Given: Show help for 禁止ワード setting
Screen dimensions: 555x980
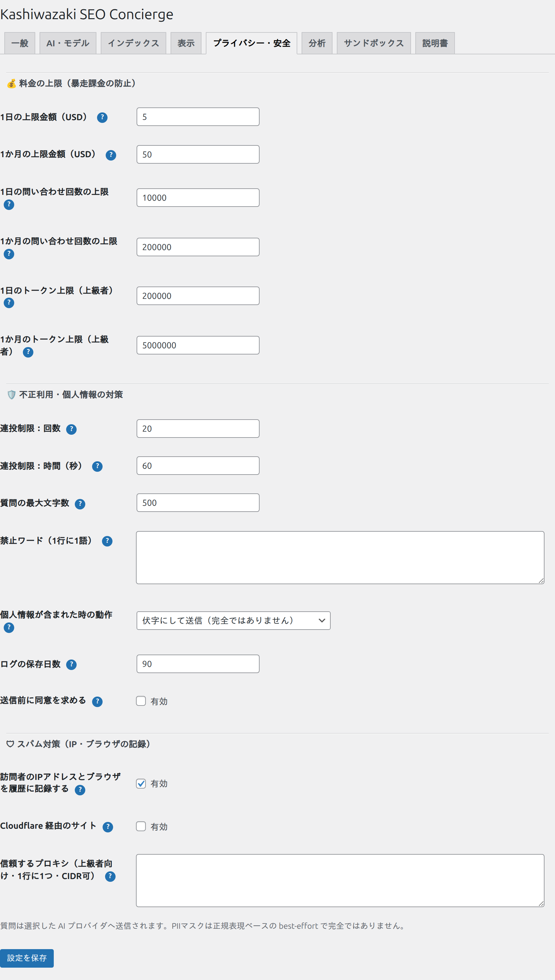Looking at the screenshot, I should pyautogui.click(x=107, y=541).
